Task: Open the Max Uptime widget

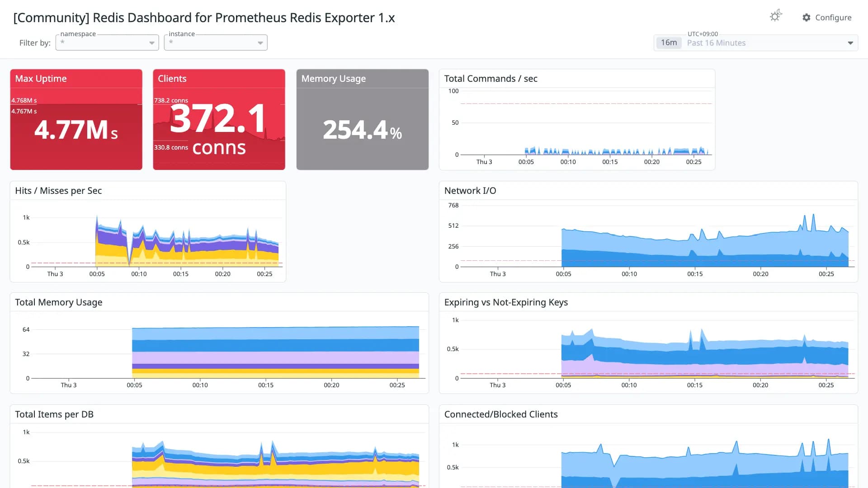Action: 76,119
